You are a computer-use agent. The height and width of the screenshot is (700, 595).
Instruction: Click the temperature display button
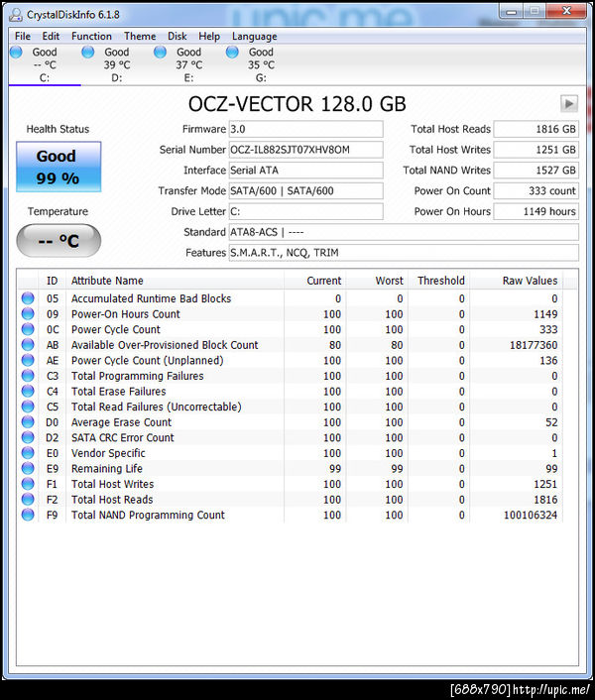click(x=59, y=241)
